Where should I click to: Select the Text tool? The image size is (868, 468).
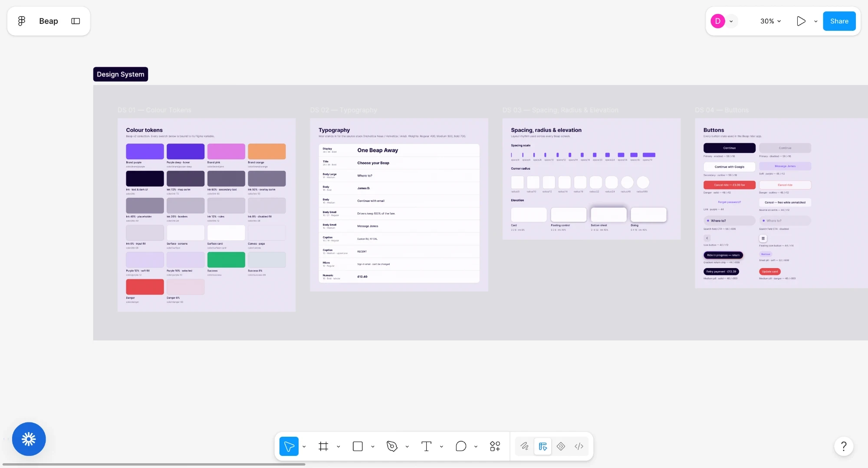point(426,446)
